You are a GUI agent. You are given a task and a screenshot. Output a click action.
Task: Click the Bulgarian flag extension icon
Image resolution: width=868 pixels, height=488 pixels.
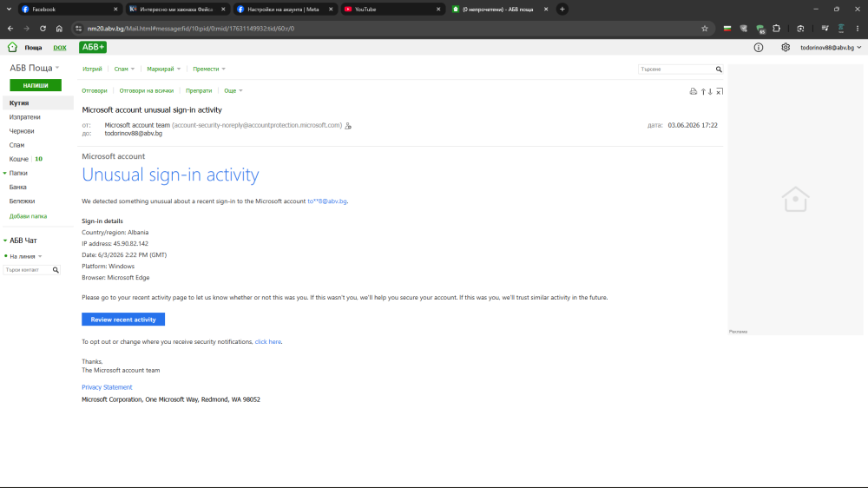click(x=727, y=29)
